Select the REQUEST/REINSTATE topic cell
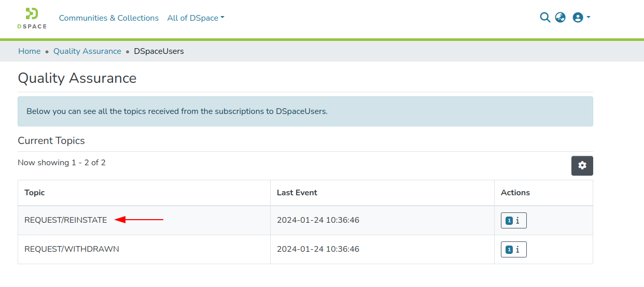The image size is (644, 287). [66, 220]
